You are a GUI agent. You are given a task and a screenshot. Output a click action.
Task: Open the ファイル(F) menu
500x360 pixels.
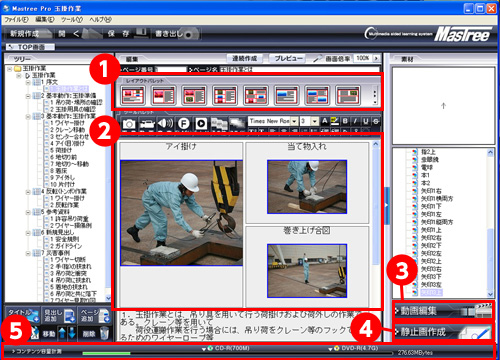click(x=16, y=20)
